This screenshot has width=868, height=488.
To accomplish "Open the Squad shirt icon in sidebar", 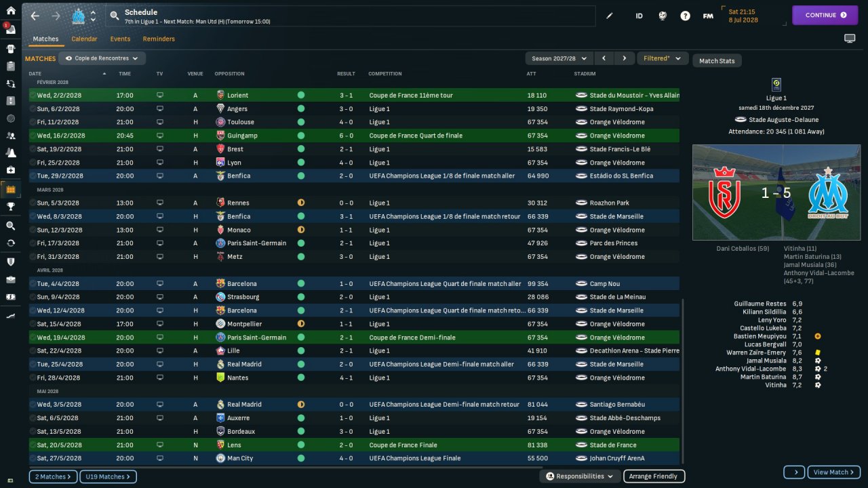I will 10,49.
